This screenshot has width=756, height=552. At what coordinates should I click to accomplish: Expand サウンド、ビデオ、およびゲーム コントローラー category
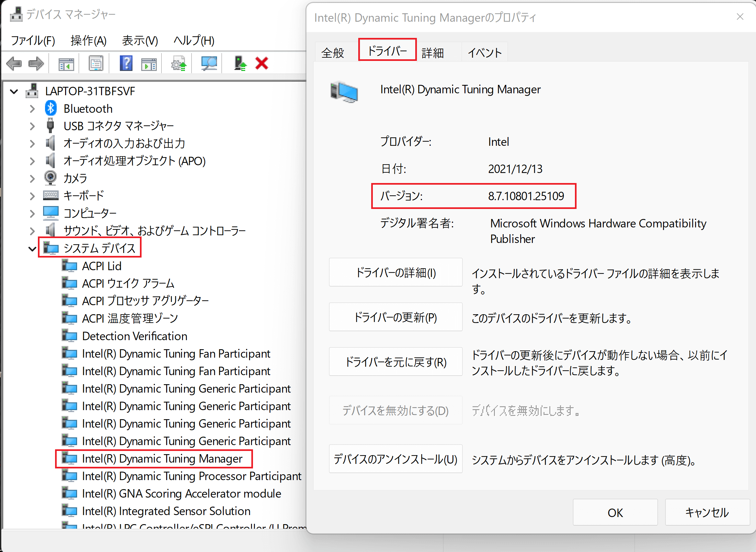click(x=32, y=231)
